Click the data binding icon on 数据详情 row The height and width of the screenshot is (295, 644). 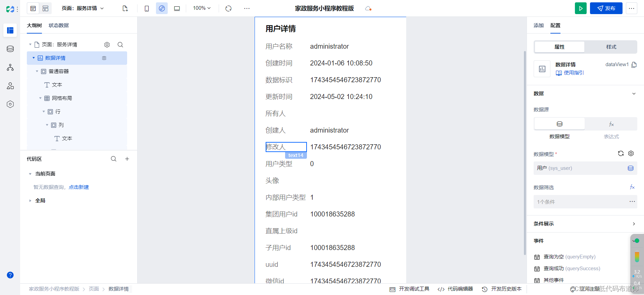click(x=104, y=58)
